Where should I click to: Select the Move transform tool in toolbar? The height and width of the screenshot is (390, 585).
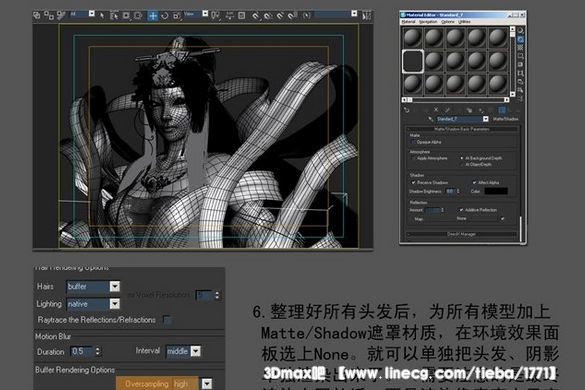[x=153, y=16]
